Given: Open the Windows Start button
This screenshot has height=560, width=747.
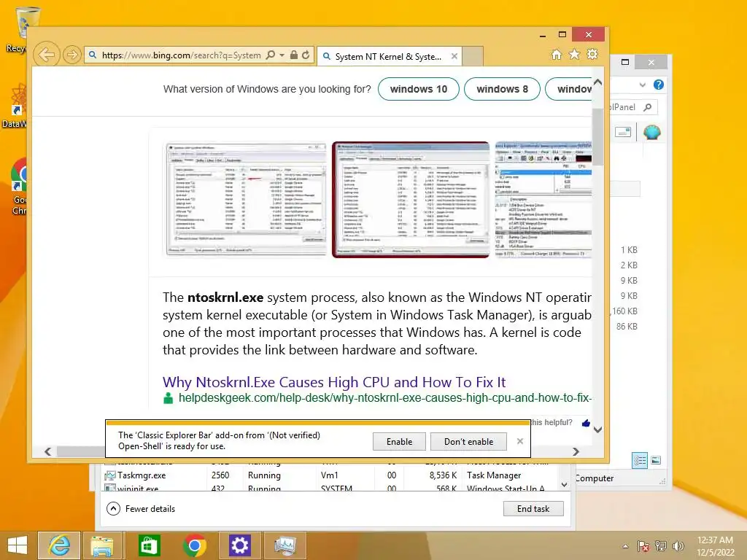Looking at the screenshot, I should point(18,545).
